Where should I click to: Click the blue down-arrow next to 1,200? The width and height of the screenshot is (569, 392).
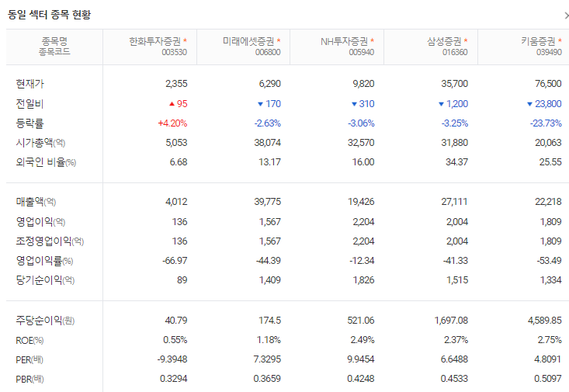point(441,104)
